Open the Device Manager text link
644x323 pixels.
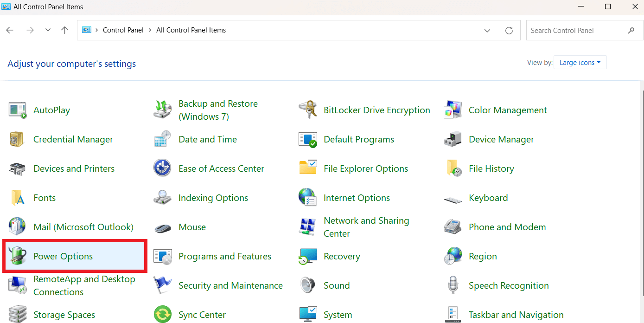[x=501, y=139]
